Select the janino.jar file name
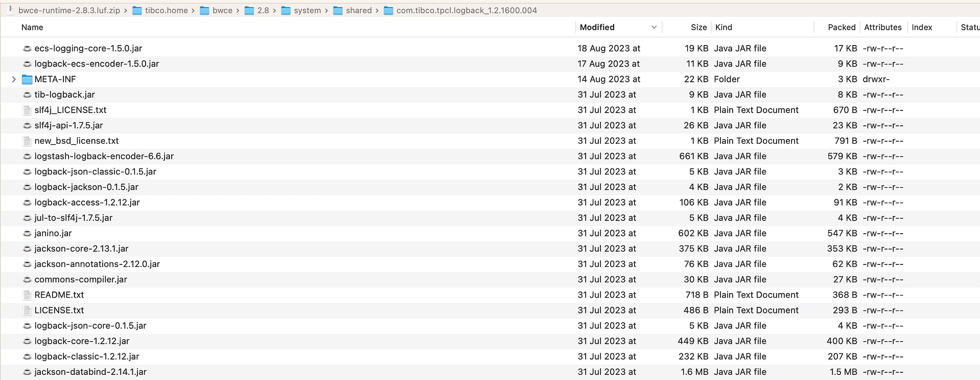The height and width of the screenshot is (380, 980). [53, 233]
